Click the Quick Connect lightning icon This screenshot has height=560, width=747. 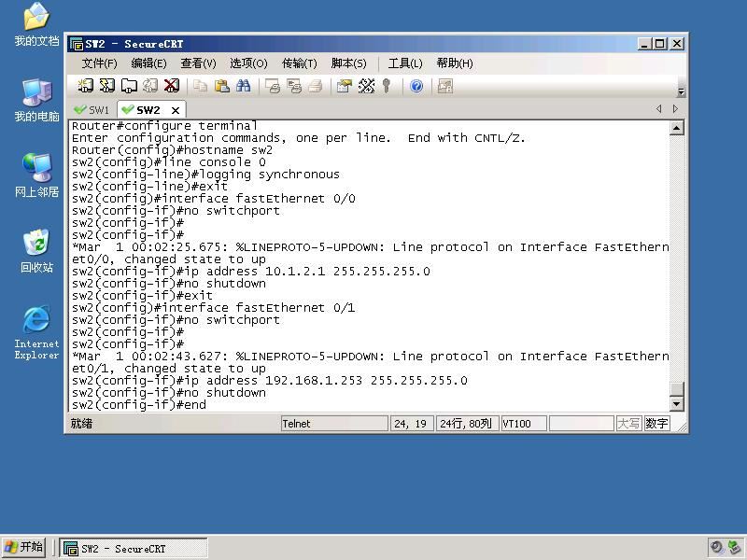click(106, 86)
